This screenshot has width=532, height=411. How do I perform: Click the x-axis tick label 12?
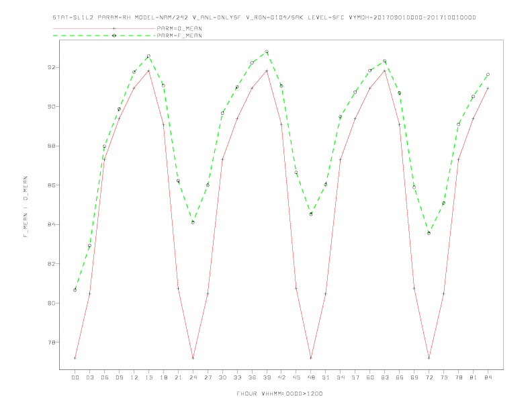pyautogui.click(x=134, y=377)
